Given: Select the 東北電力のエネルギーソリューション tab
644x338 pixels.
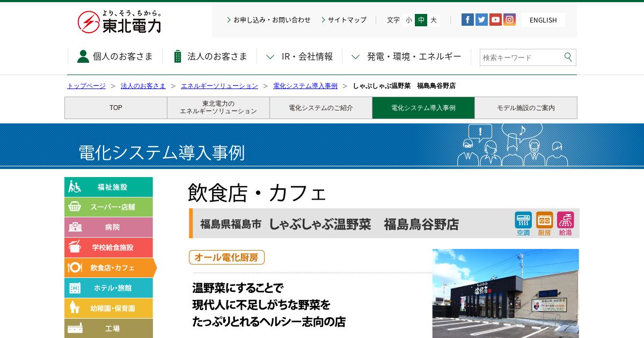Looking at the screenshot, I should click(218, 108).
